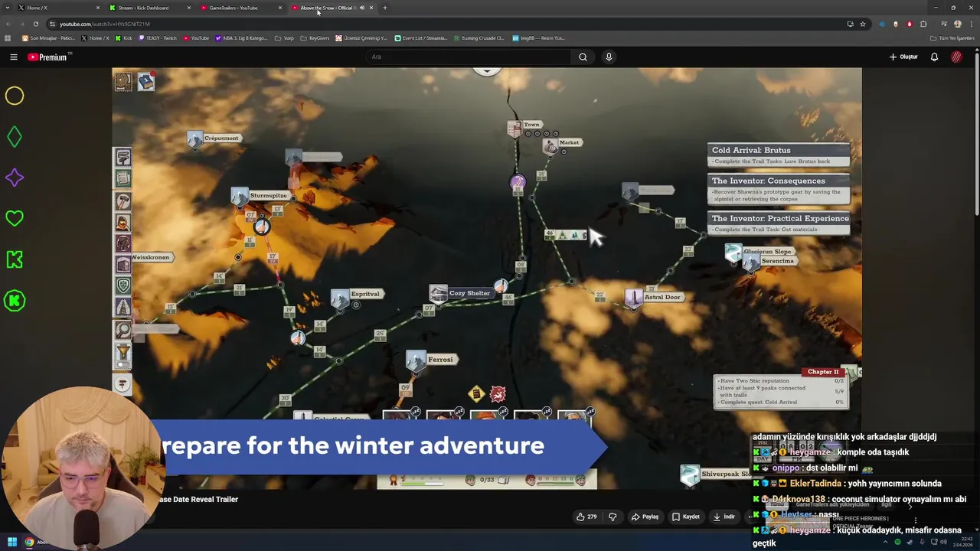Viewport: 980px width, 551px height.
Task: Select the Sturmspitze peak marker
Action: click(x=260, y=196)
